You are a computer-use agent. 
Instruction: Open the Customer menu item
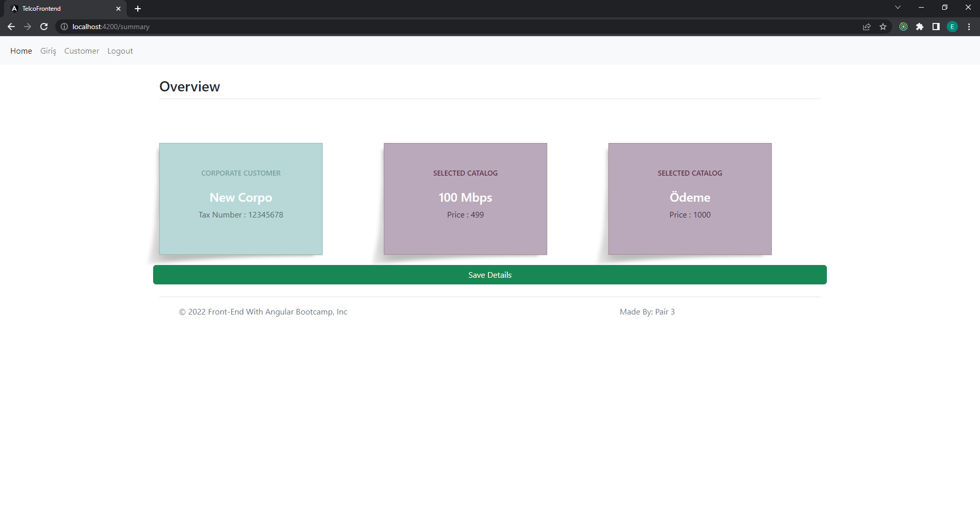pos(81,51)
